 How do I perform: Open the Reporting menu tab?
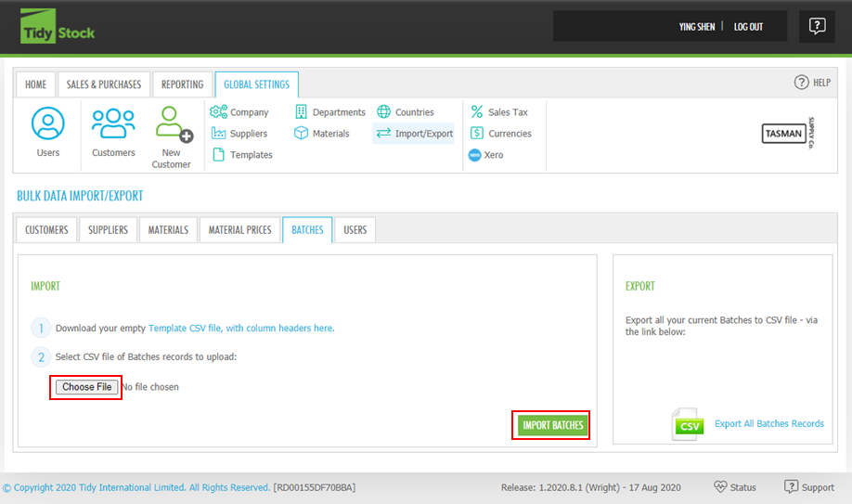click(182, 84)
